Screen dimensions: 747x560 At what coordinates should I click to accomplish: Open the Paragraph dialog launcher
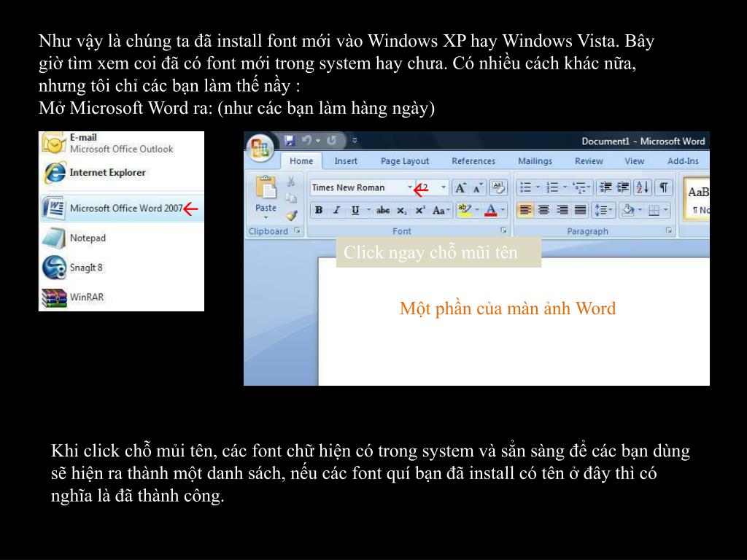click(669, 230)
